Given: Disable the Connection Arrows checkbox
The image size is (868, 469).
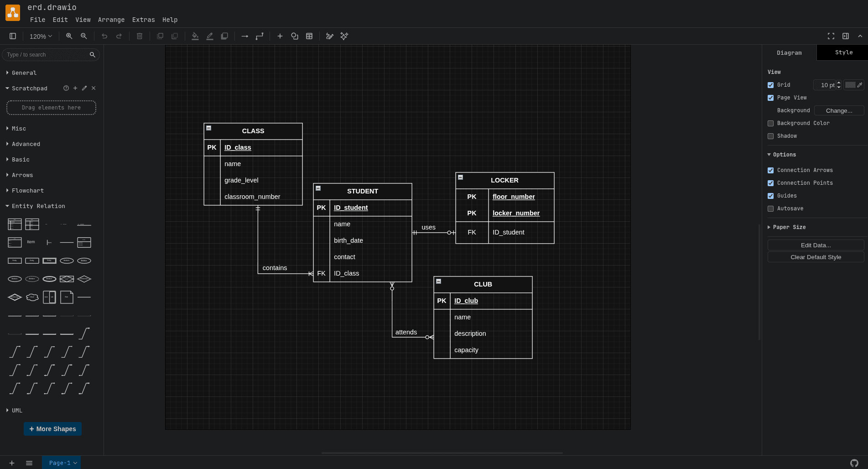Looking at the screenshot, I should tap(771, 170).
